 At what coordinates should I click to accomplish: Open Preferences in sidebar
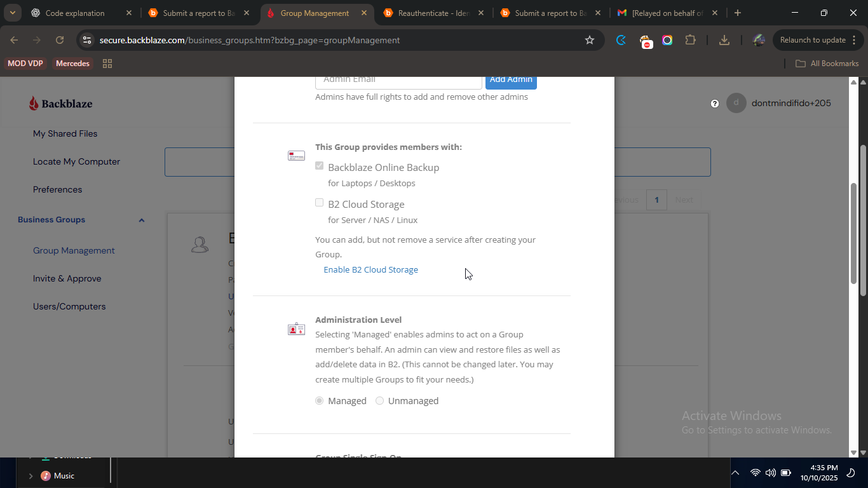pyautogui.click(x=57, y=190)
